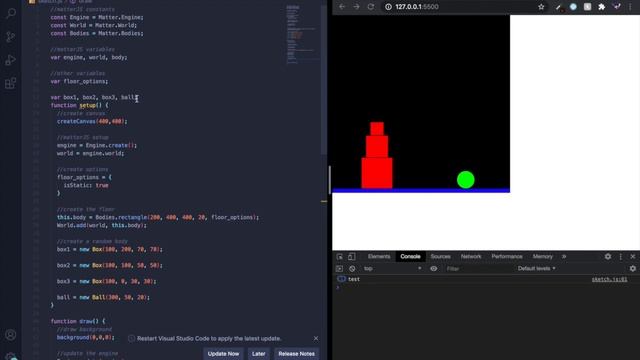The height and width of the screenshot is (360, 640).
Task: Switch to the Console tab
Action: [x=410, y=257]
